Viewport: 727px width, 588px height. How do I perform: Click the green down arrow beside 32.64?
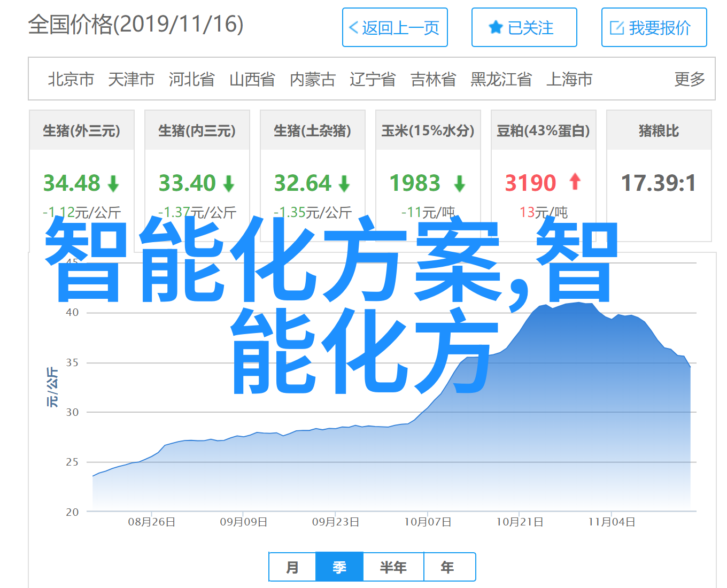click(344, 184)
